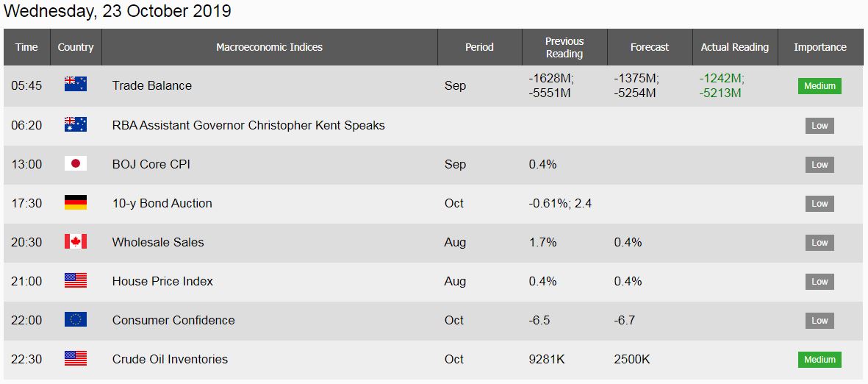868x384 pixels.
Task: Click the Medium badge for Trade Balance
Action: (819, 86)
